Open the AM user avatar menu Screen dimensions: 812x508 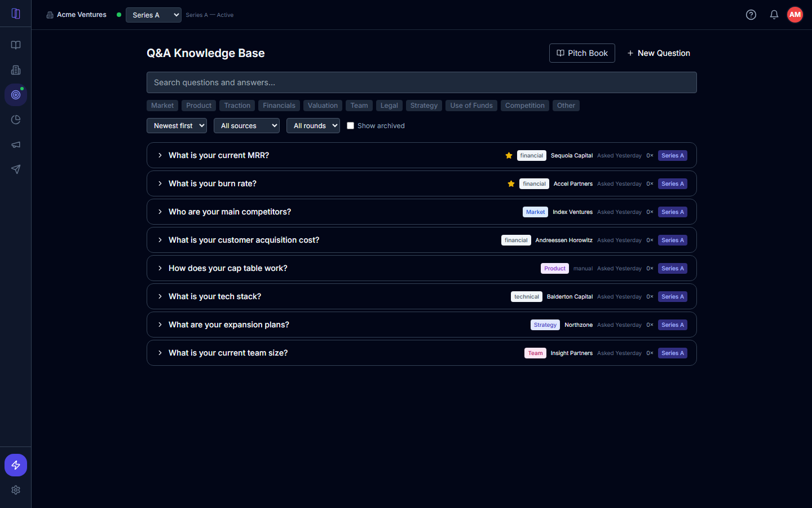(795, 15)
